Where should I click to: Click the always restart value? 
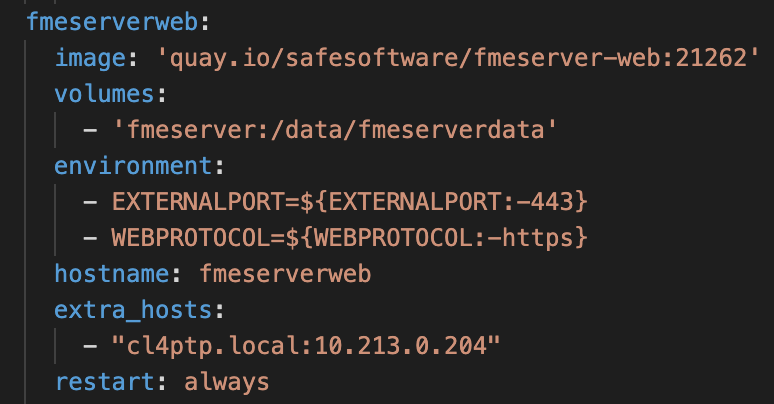click(227, 383)
